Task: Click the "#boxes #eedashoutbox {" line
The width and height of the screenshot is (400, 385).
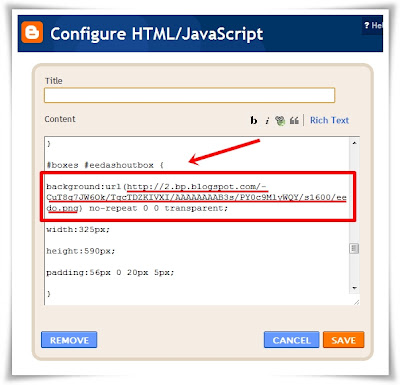Action: click(x=105, y=165)
